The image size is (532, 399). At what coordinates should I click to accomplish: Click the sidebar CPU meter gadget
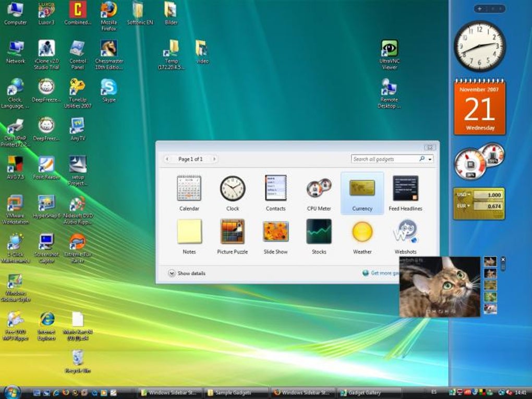pos(479,161)
